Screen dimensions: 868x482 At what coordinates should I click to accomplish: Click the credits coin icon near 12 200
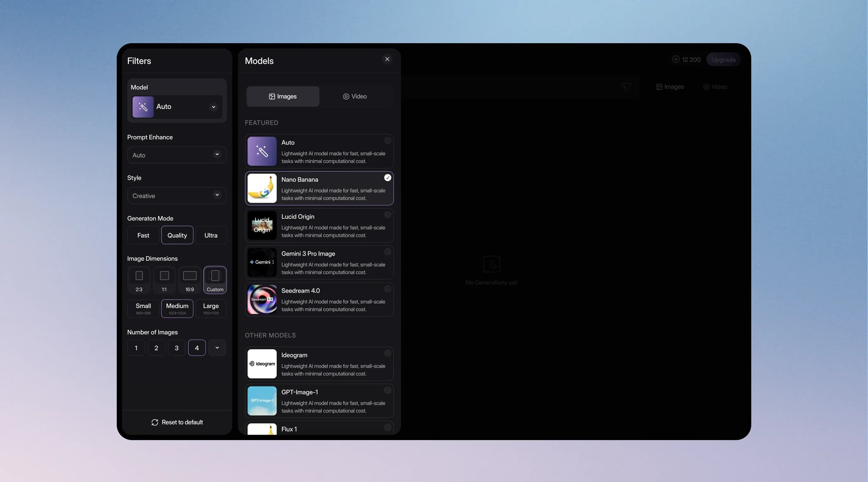click(676, 59)
